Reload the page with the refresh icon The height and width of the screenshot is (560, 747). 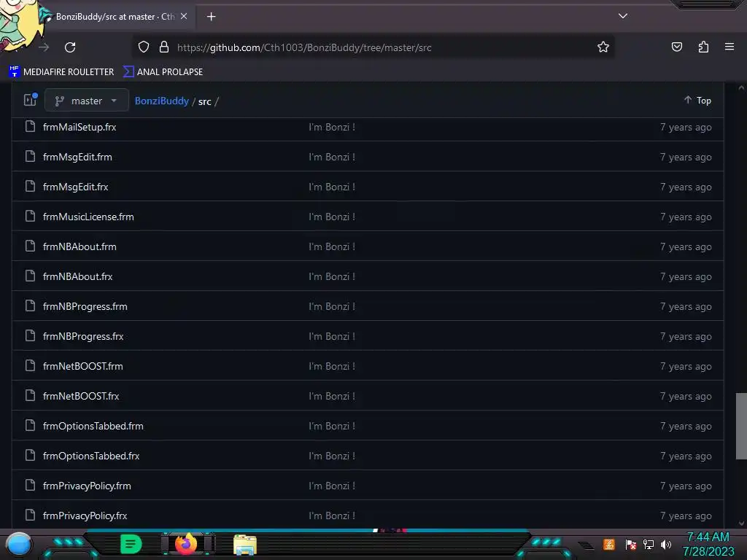click(x=70, y=47)
